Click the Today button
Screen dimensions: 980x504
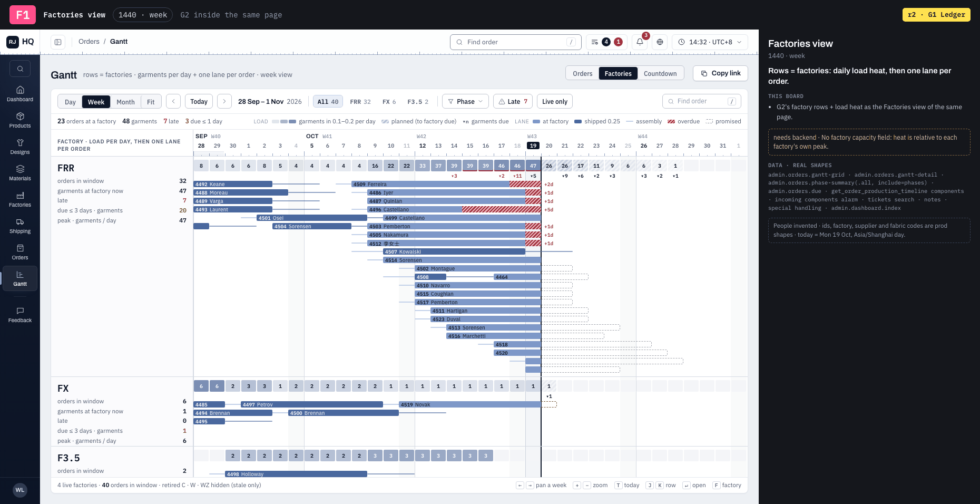[x=199, y=101]
